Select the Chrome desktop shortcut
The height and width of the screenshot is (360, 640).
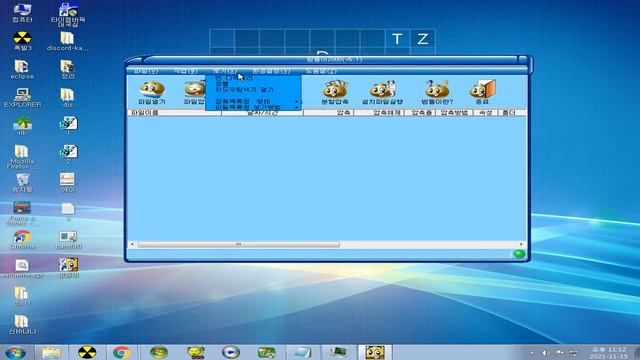point(22,240)
